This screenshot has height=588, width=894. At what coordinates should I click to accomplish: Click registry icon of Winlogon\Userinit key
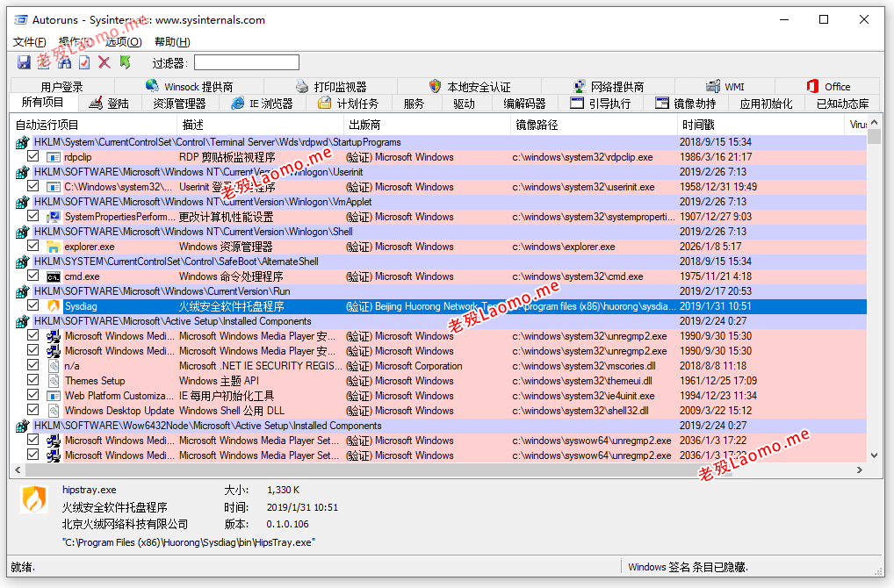pos(22,172)
